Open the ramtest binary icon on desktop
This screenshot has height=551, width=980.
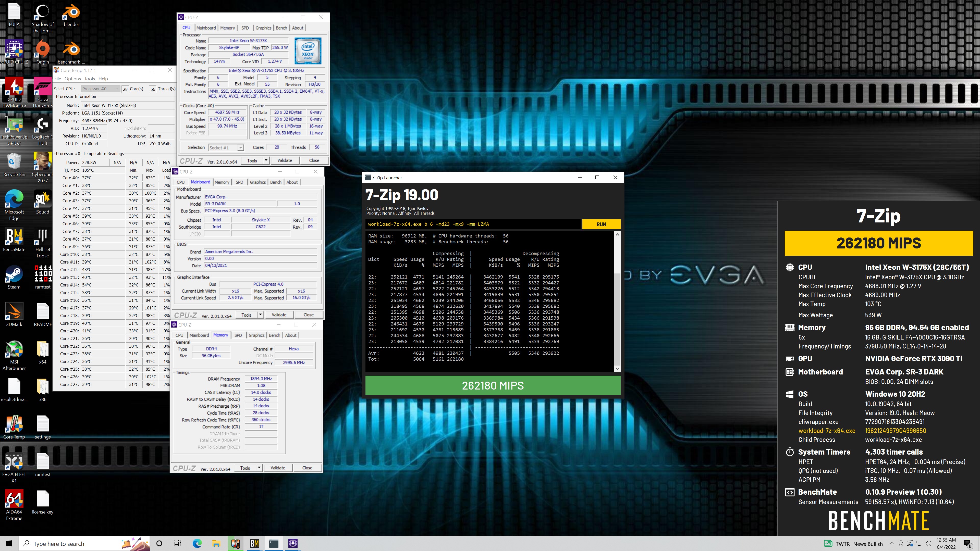coord(43,277)
